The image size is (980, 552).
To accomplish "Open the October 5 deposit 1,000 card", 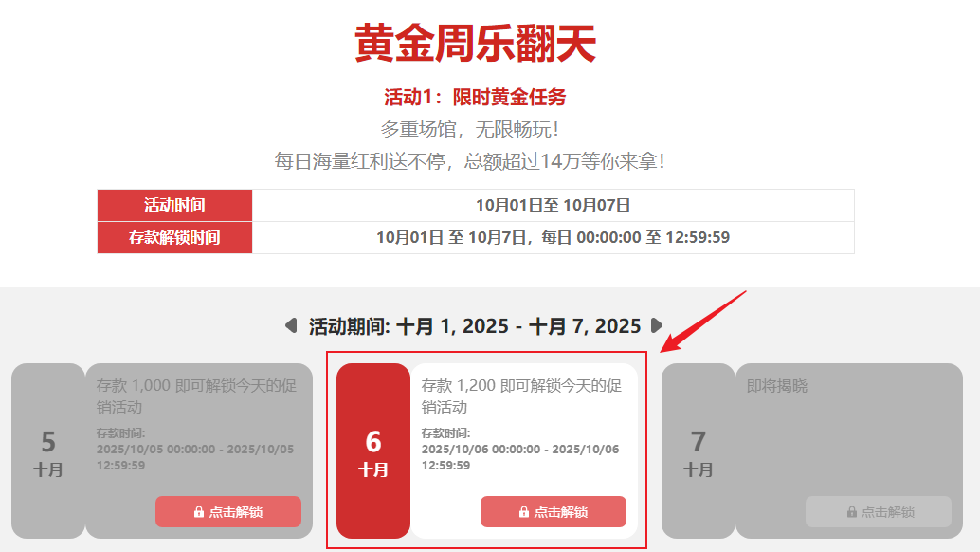I will click(x=199, y=451).
